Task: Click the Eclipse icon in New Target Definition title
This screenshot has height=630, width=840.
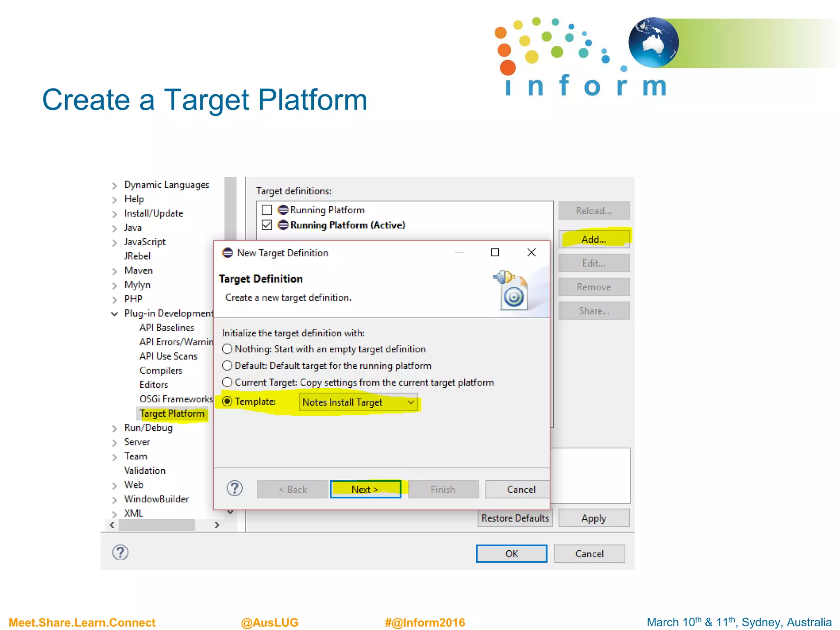Action: (228, 253)
